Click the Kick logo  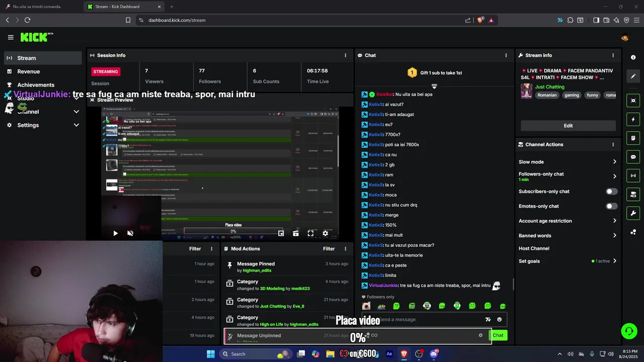pos(36,37)
